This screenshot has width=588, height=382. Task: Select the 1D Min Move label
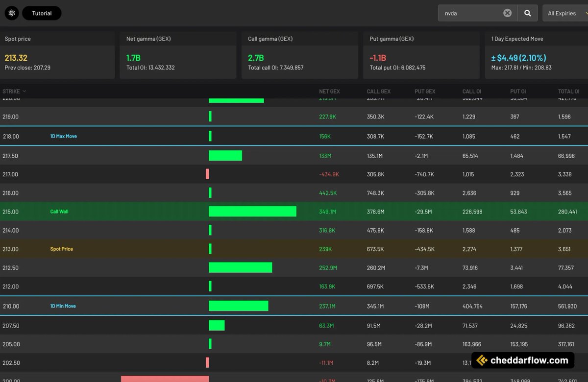coord(63,306)
